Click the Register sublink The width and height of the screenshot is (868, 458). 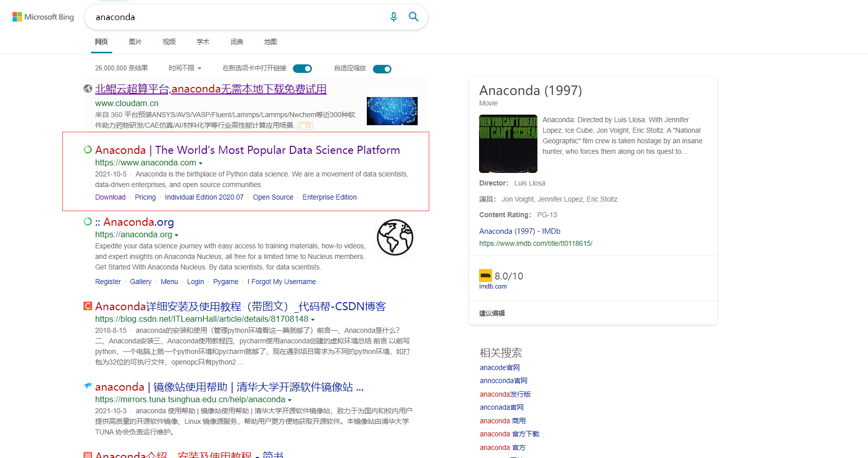click(108, 282)
